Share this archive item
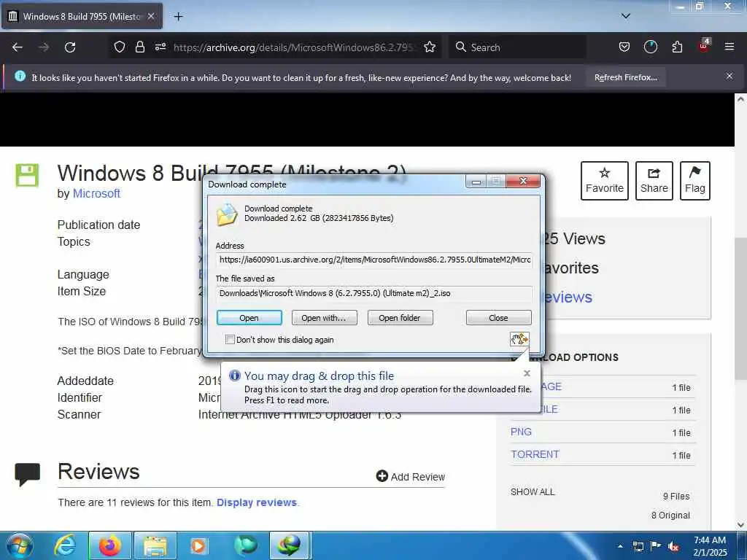 654,181
